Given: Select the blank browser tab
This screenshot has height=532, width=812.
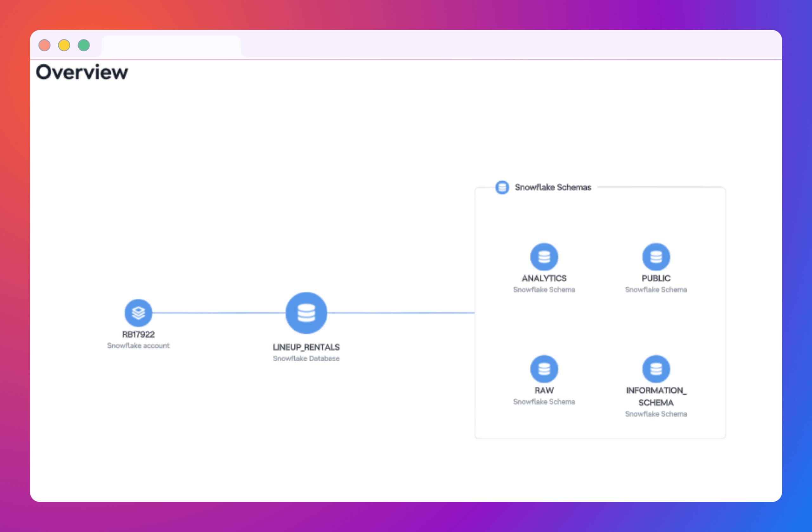Looking at the screenshot, I should point(171,47).
